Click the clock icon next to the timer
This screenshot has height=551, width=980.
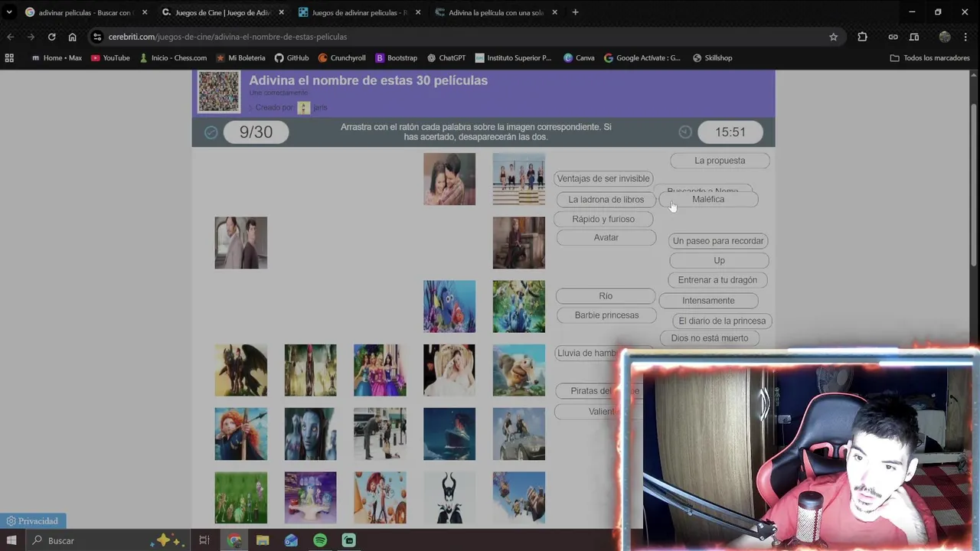[x=685, y=132]
